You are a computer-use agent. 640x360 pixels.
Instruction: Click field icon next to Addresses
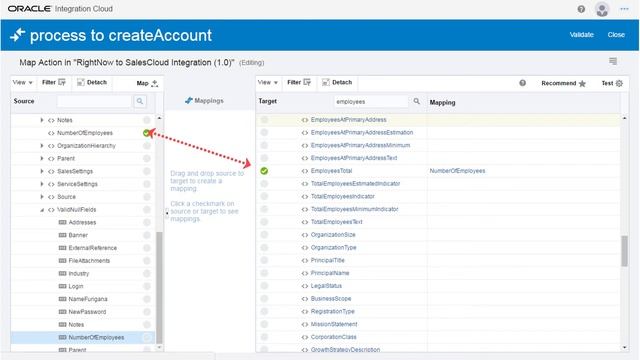pyautogui.click(x=62, y=222)
